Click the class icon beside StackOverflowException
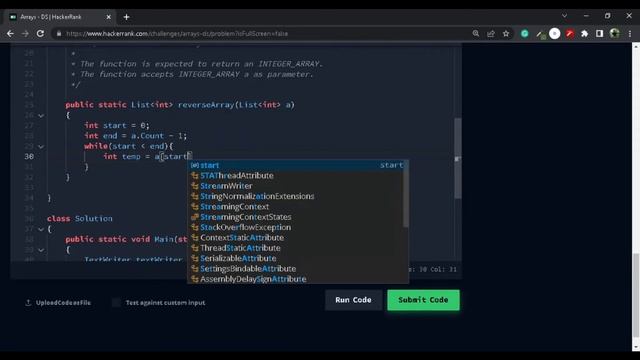 [195, 227]
